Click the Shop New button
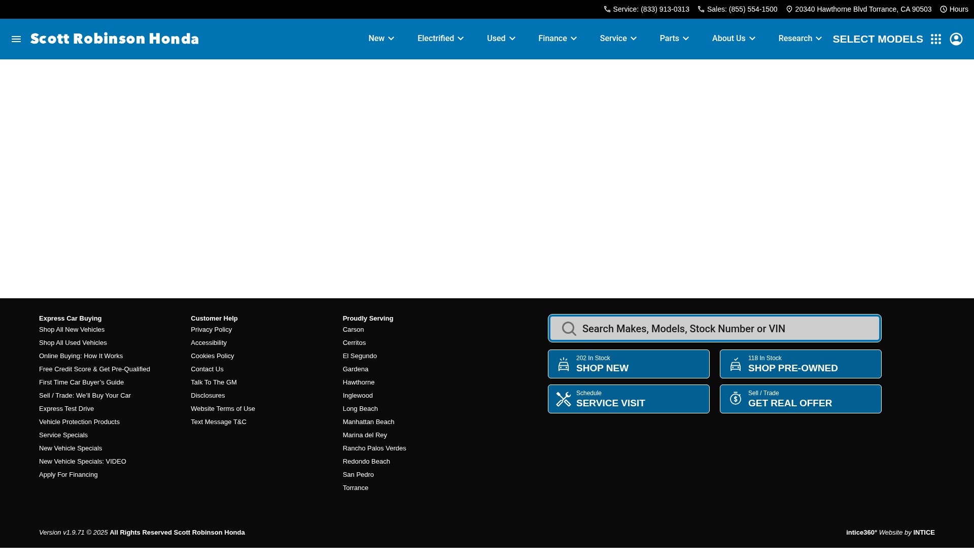Viewport: 974px width, 560px height. pos(629,364)
